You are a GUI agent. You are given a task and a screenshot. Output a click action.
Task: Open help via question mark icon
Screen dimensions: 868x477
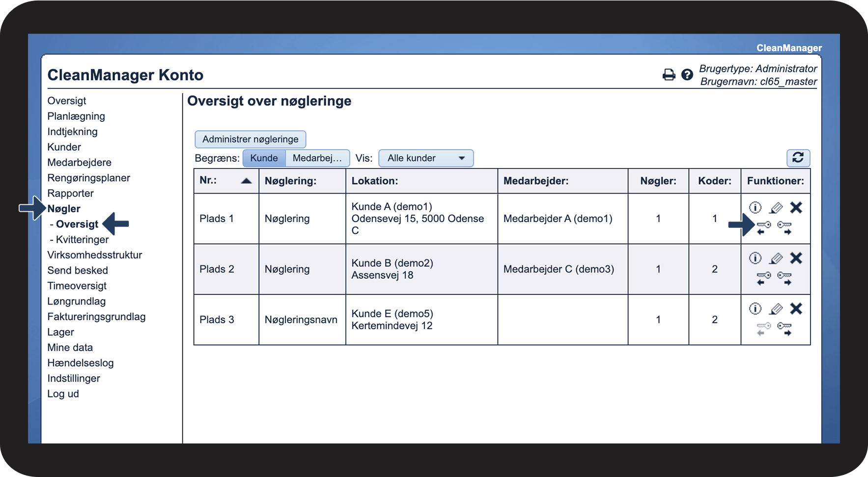687,75
